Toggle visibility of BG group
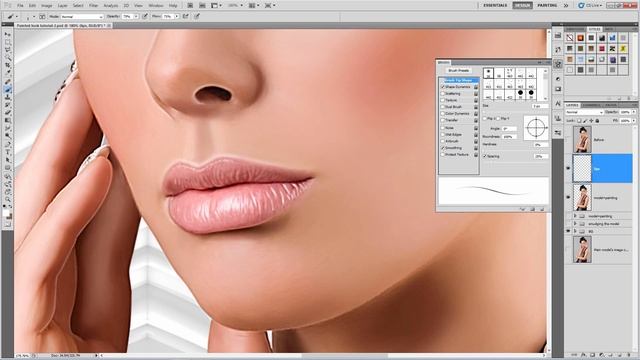Screen dimensions: 640x360 [x=568, y=231]
